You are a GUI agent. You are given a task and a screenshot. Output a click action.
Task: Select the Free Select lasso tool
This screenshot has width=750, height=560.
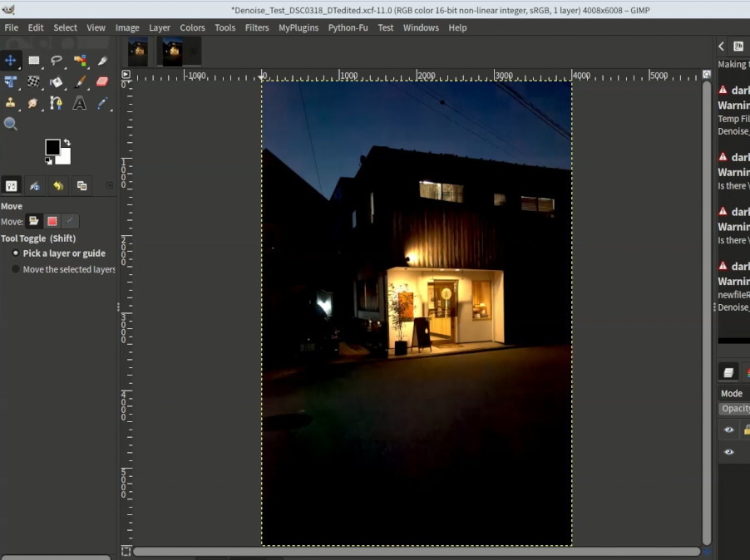coord(57,60)
